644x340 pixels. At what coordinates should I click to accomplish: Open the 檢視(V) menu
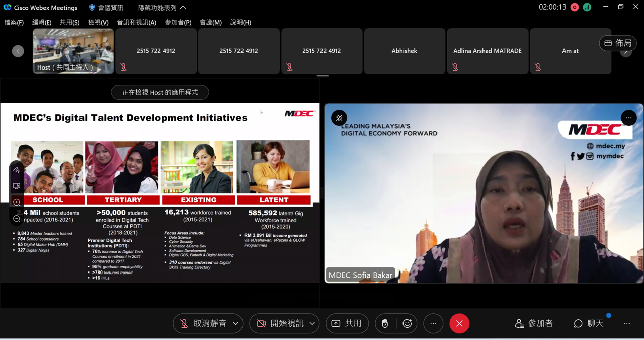point(98,22)
